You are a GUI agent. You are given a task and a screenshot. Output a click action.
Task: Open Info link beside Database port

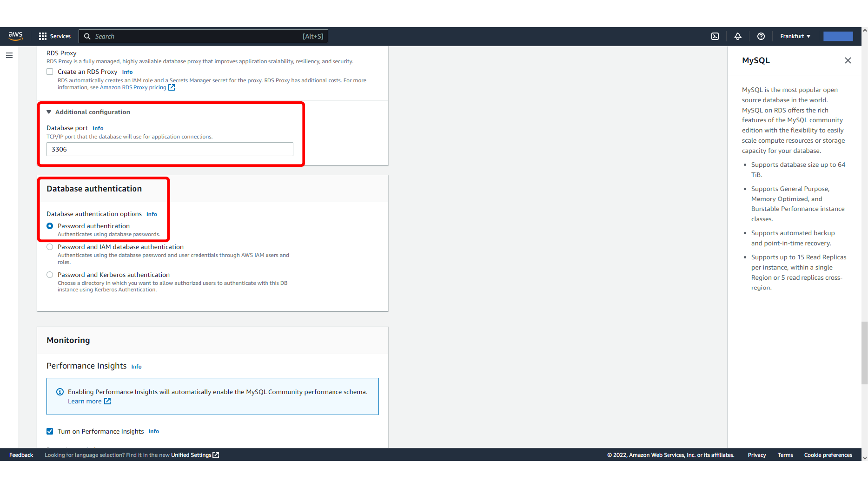[98, 128]
